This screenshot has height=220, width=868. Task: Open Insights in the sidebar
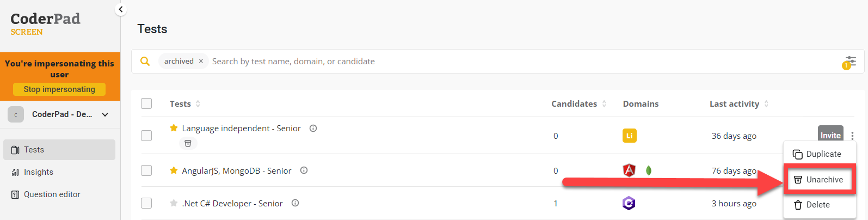coord(38,172)
